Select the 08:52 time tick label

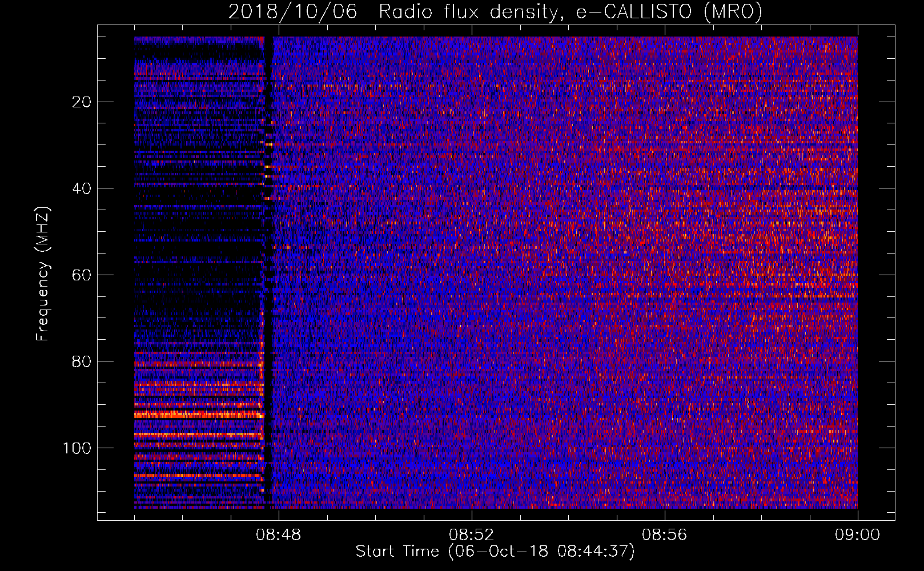[471, 535]
